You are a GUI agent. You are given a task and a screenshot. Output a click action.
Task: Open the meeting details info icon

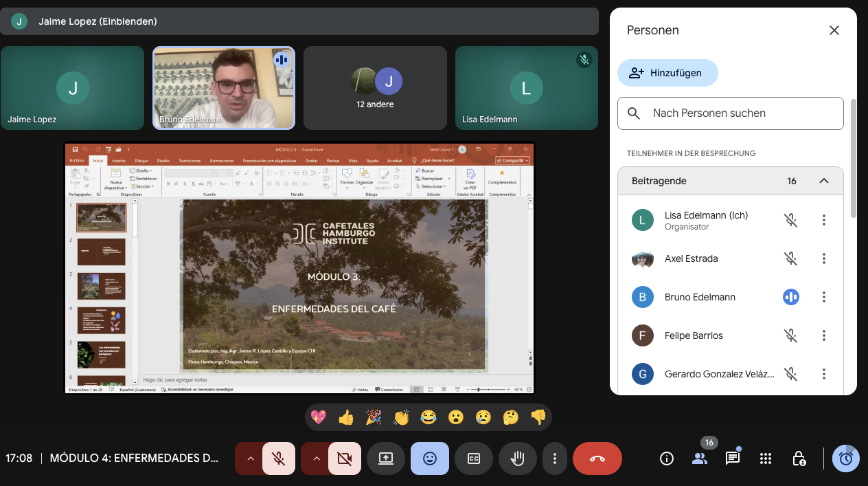pos(666,459)
